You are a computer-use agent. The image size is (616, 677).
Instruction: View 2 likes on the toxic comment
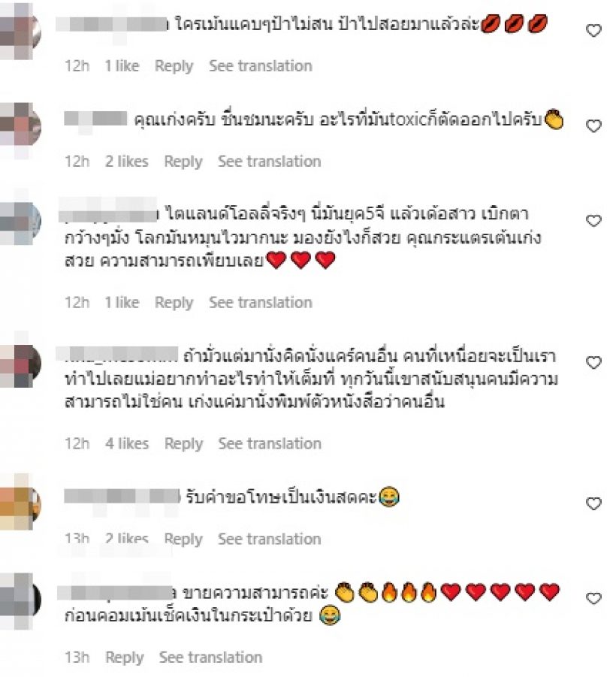pos(126,162)
